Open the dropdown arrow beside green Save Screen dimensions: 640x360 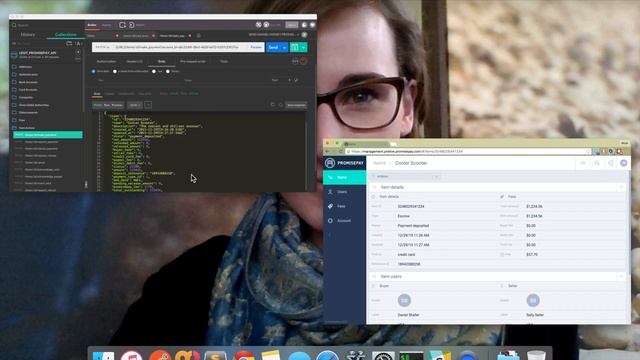pyautogui.click(x=303, y=47)
